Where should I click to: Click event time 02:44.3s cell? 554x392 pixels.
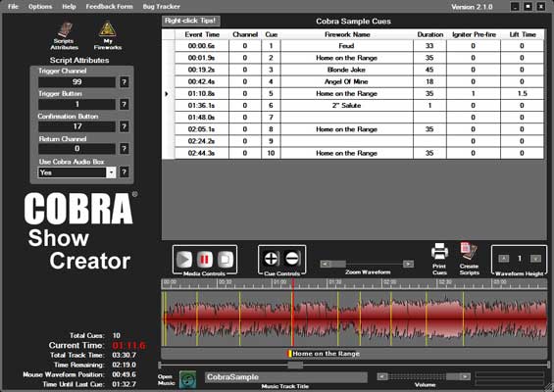point(202,153)
